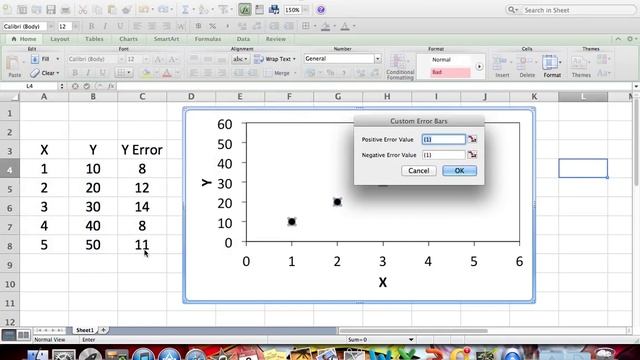Screen dimensions: 640x360
Task: Click the Positive Error Value field
Action: pos(444,140)
